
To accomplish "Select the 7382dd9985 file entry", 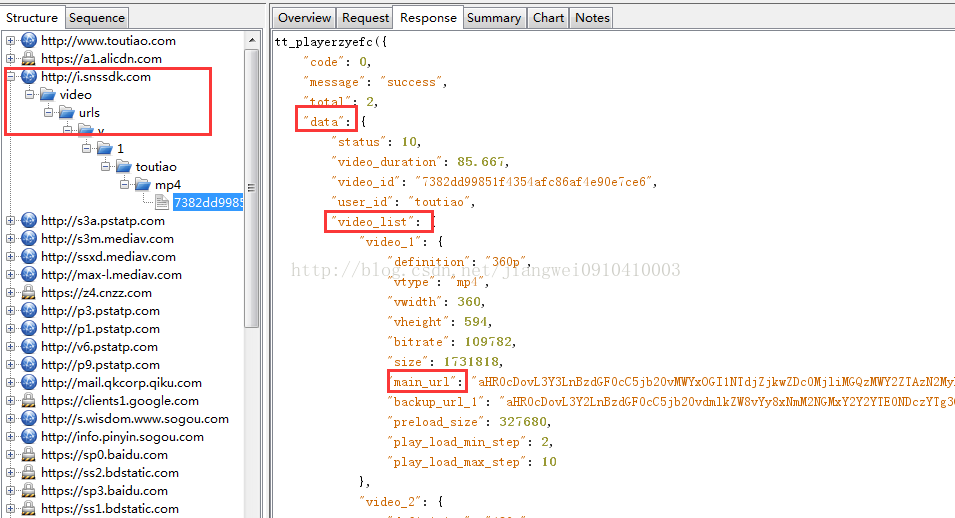I will coord(208,202).
